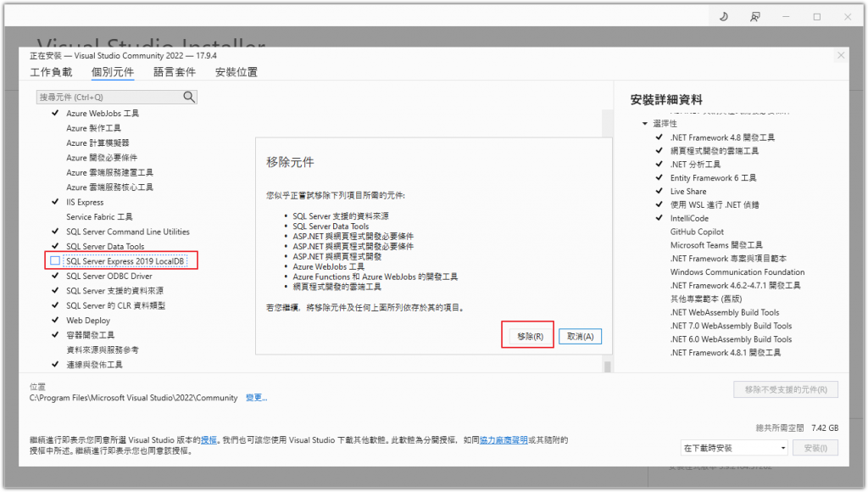Uncheck 連線與發佈工具 component
This screenshot has width=868, height=492.
pos(55,365)
